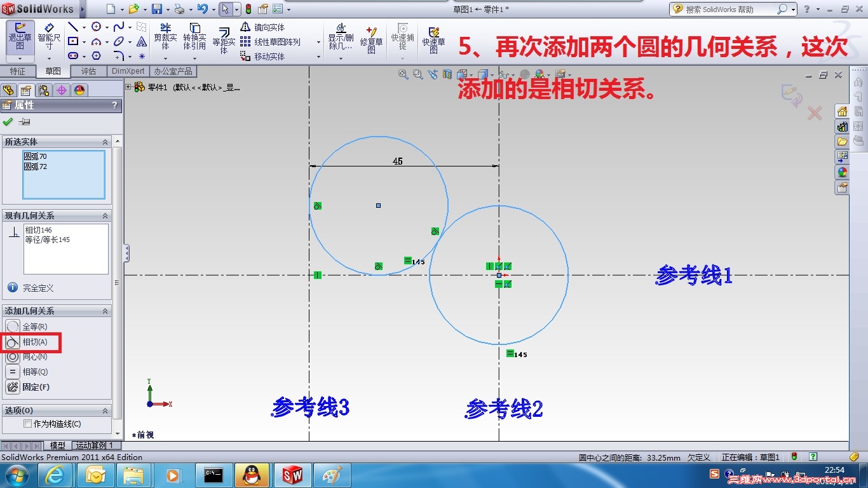Switch to the Features (特征) tab
Screen dimensions: 868x488
tap(17, 71)
